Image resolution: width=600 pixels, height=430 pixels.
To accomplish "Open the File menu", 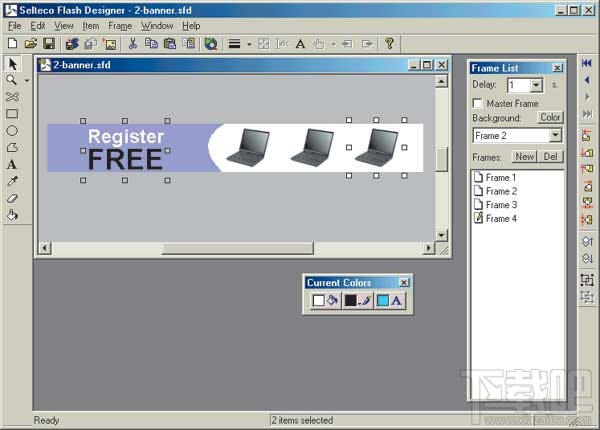I will coord(15,26).
